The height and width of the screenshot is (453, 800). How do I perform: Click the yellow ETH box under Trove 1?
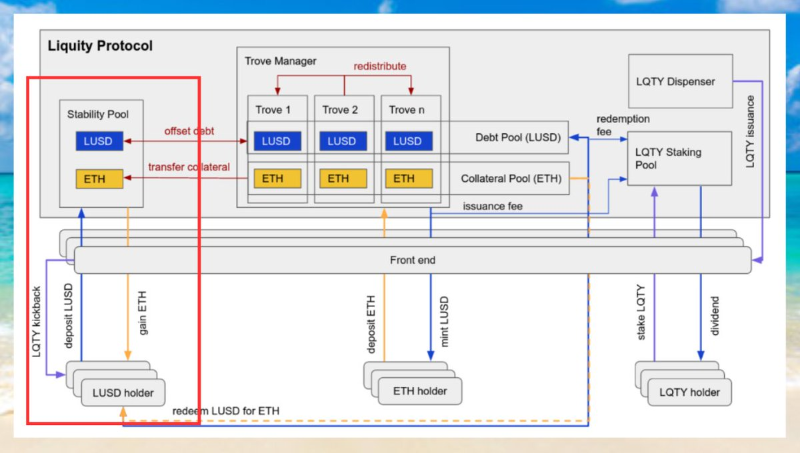click(278, 179)
